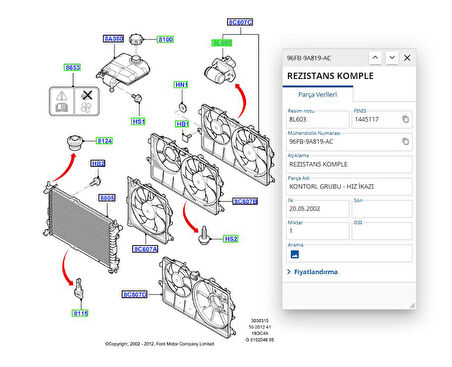This screenshot has width=452, height=367.
Task: Open the image search icon in Arama
Action: point(295,254)
